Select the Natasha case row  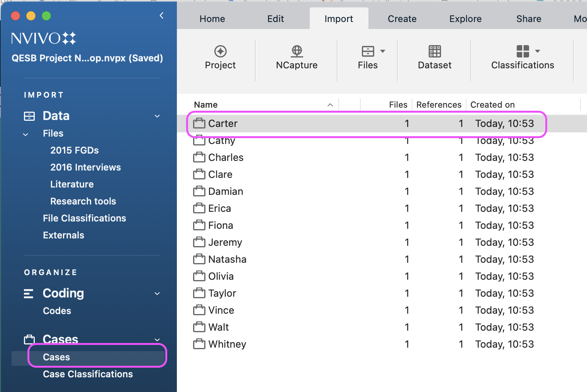coord(227,259)
